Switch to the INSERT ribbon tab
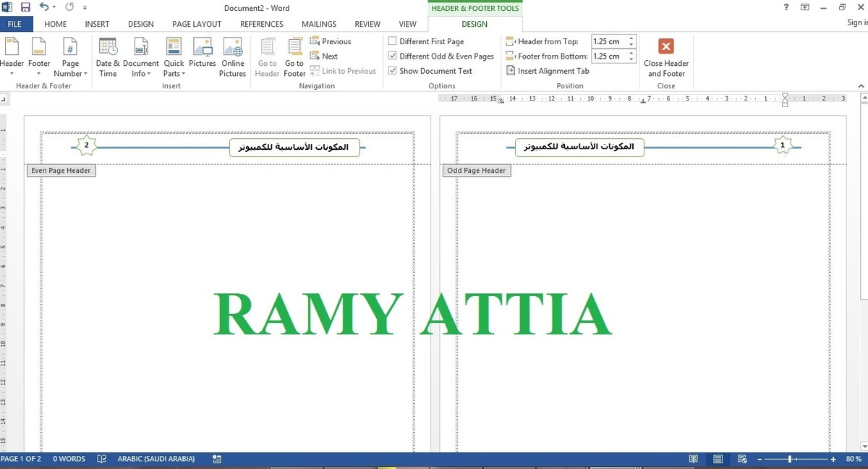 tap(97, 23)
